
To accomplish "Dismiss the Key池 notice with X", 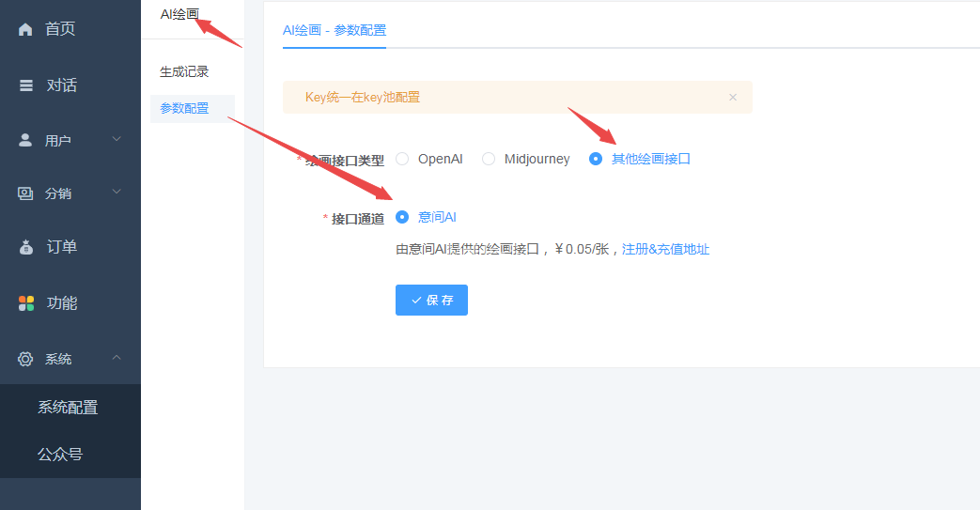I will coord(733,98).
